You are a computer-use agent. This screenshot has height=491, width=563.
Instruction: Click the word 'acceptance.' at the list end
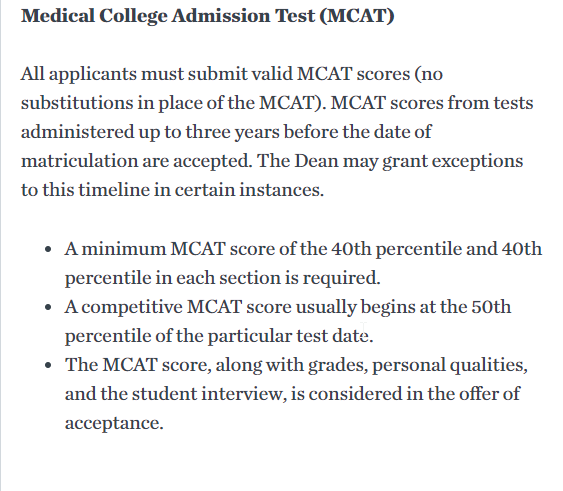[114, 423]
